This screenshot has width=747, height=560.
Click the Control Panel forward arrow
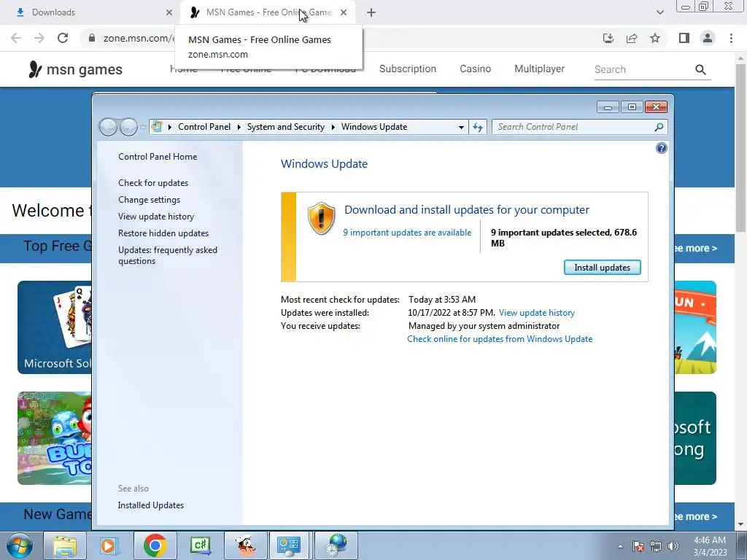(x=128, y=127)
